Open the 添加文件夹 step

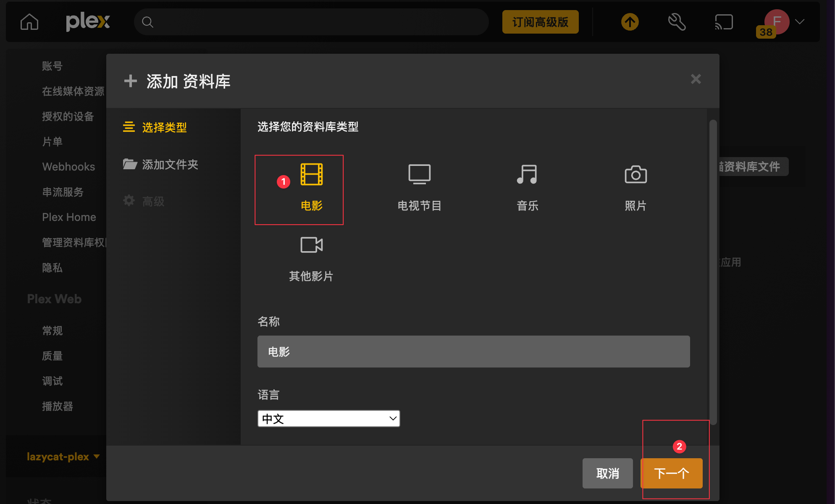(x=160, y=164)
